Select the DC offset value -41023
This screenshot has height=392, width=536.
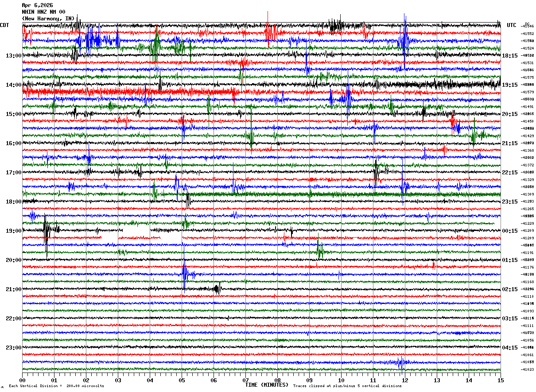527,369
